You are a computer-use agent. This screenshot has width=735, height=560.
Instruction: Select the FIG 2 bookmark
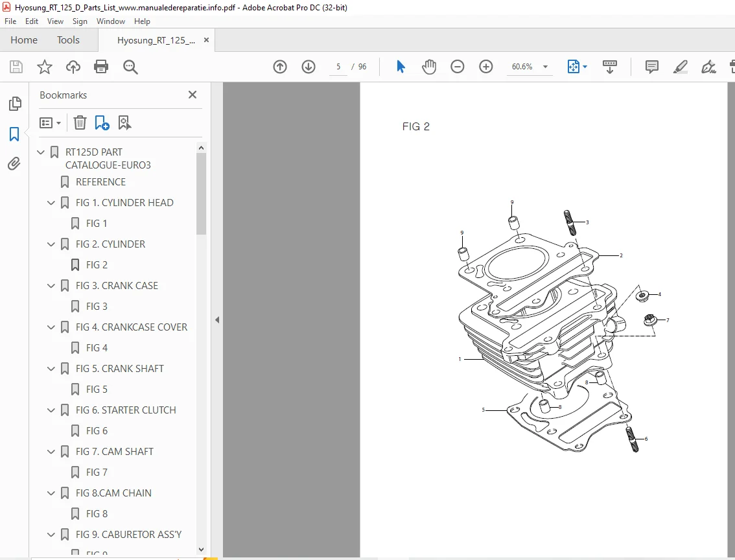[x=97, y=265]
